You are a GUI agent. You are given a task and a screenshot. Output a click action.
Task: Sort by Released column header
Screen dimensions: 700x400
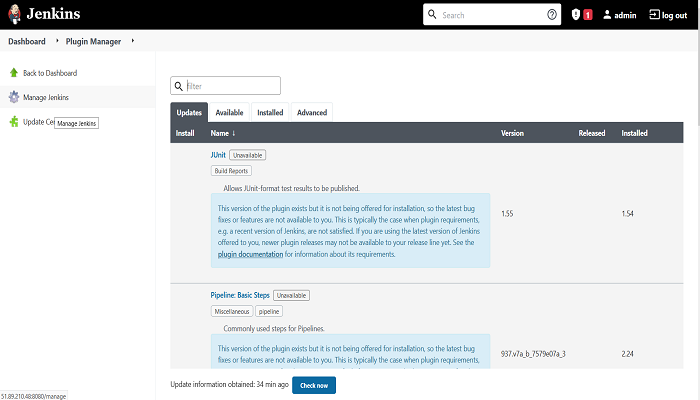[x=592, y=133]
